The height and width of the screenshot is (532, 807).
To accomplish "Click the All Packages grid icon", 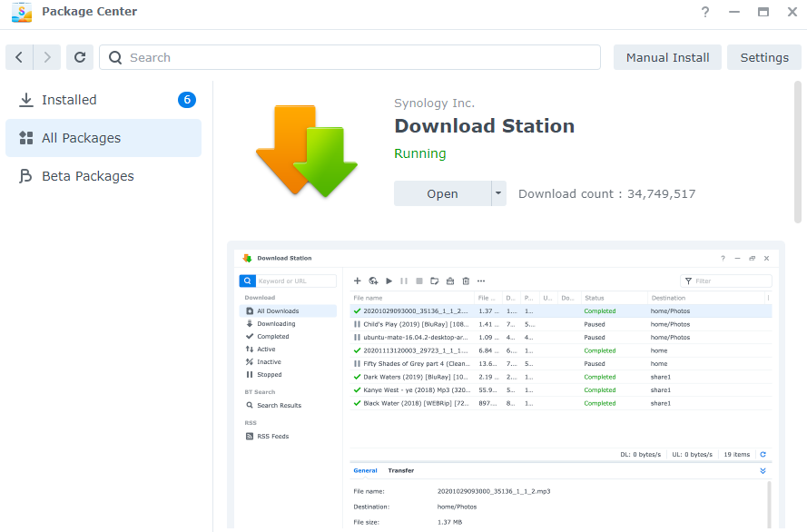I will (x=25, y=138).
